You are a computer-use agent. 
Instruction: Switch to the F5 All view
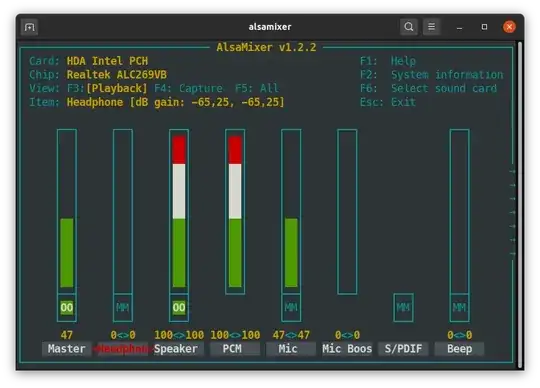pos(257,88)
